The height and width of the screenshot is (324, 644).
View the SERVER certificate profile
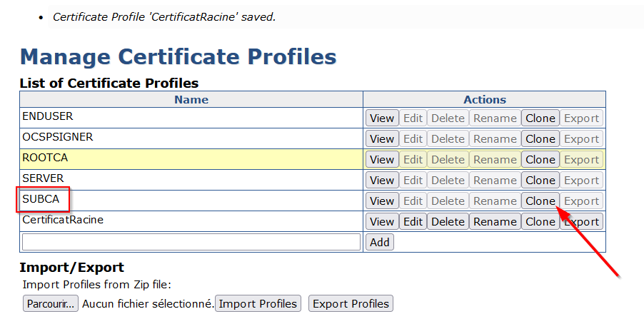tap(381, 181)
